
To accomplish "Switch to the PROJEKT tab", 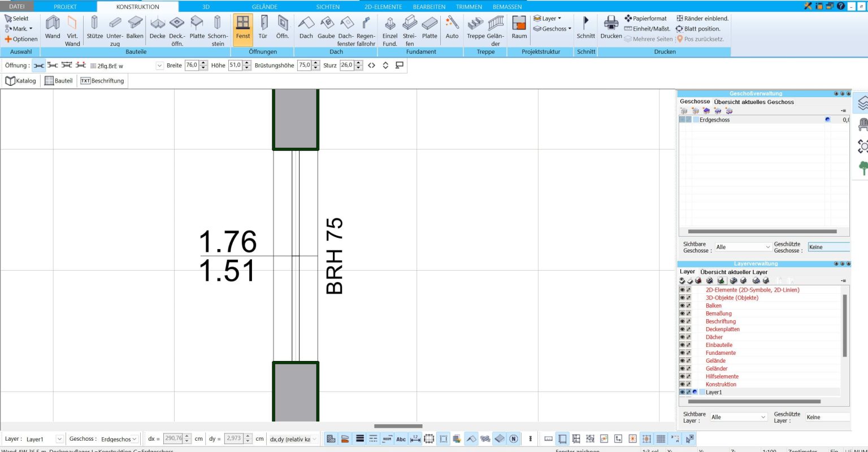I will 65,7.
